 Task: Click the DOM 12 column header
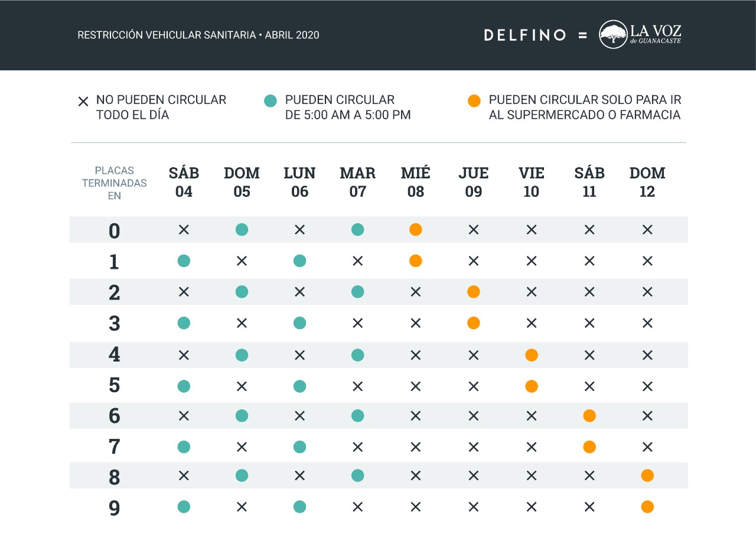tap(647, 182)
